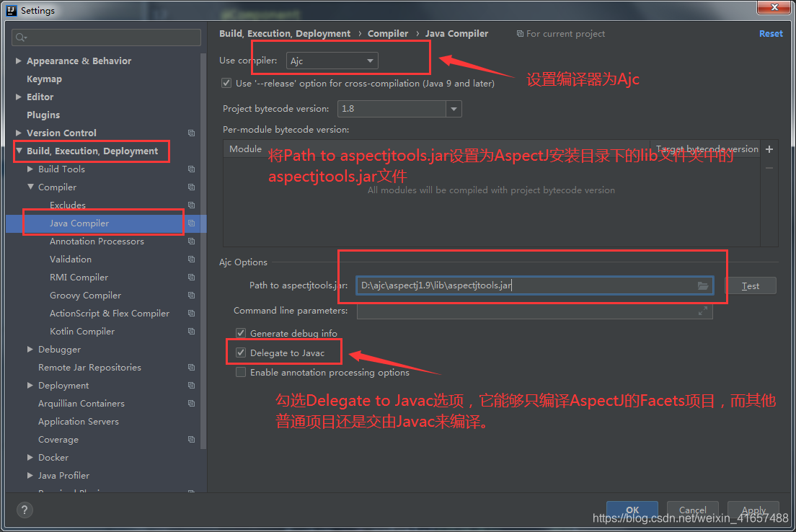Open the Project bytecode version dropdown arrow

pyautogui.click(x=454, y=109)
